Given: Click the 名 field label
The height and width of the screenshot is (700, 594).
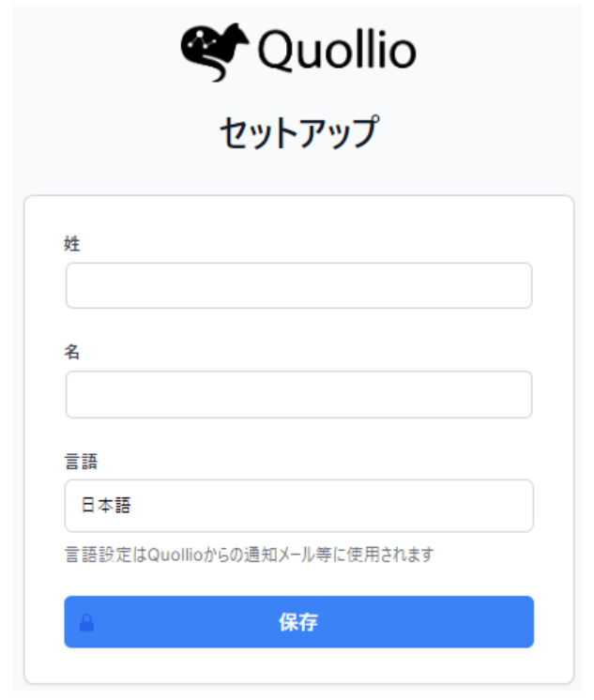Looking at the screenshot, I should tap(72, 352).
